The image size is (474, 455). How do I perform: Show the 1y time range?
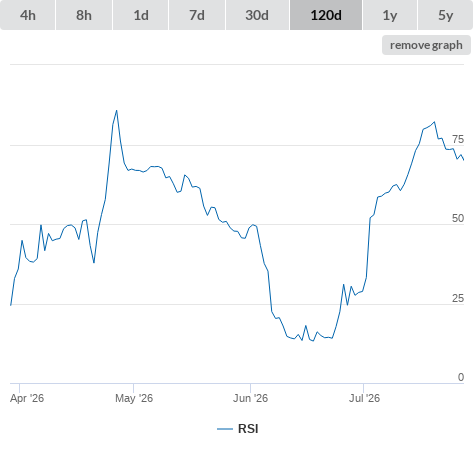[x=390, y=15]
